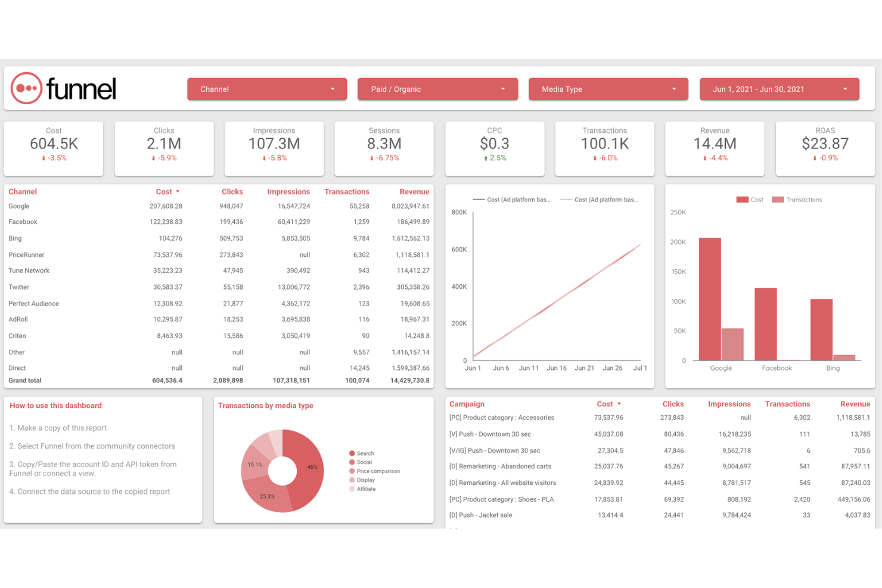Click the Cost 604.5K scorecard
This screenshot has height=588, width=882.
coord(54,148)
